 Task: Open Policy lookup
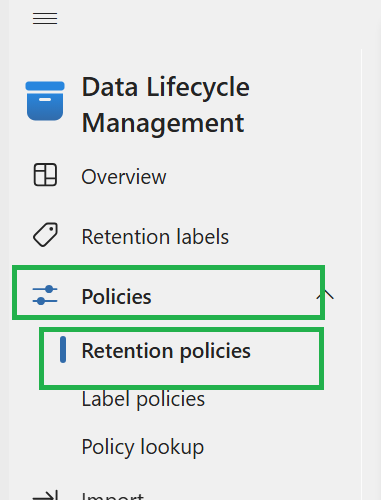click(x=143, y=447)
